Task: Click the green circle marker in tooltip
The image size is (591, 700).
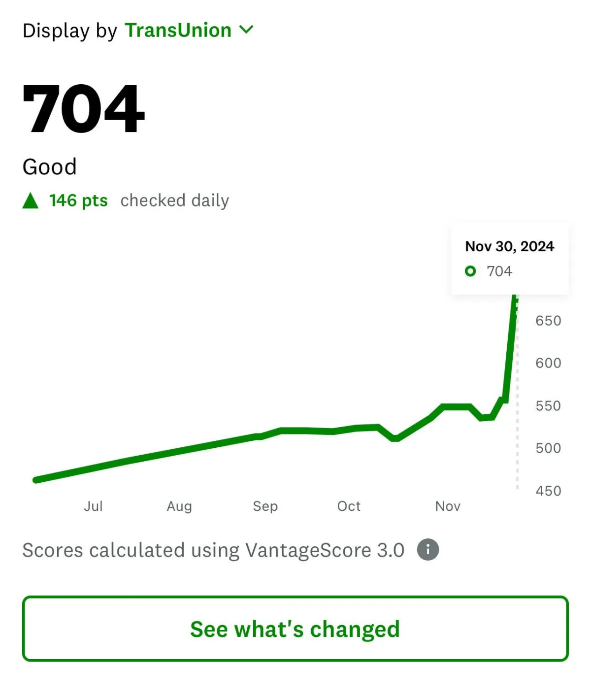Action: 470,271
